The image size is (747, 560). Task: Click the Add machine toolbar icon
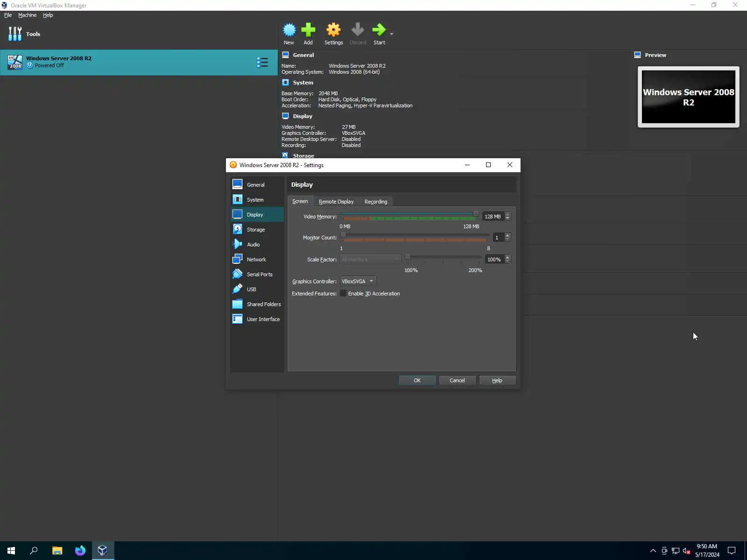(x=308, y=30)
